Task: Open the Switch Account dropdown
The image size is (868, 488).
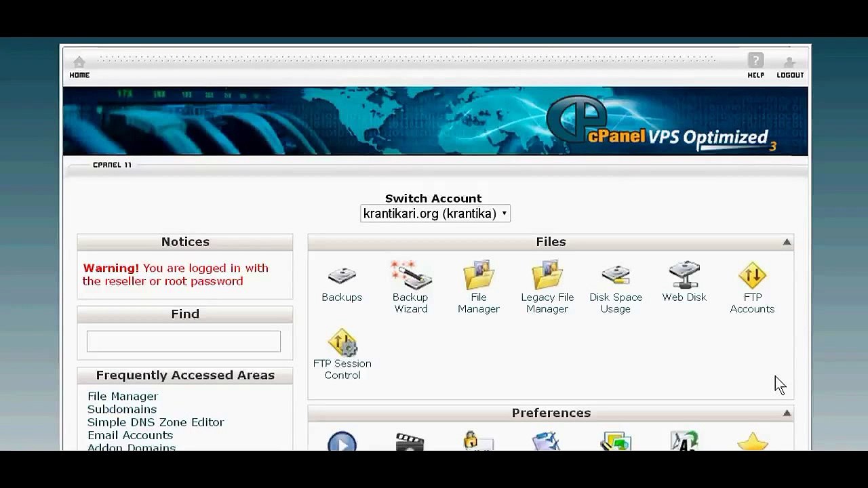Action: tap(435, 213)
